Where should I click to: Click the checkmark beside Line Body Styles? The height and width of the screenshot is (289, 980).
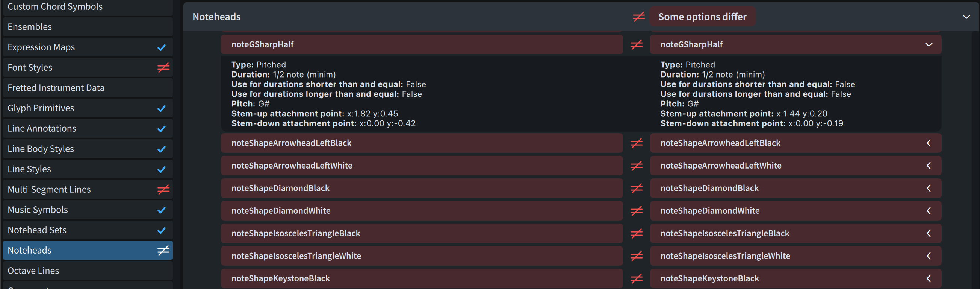161,149
